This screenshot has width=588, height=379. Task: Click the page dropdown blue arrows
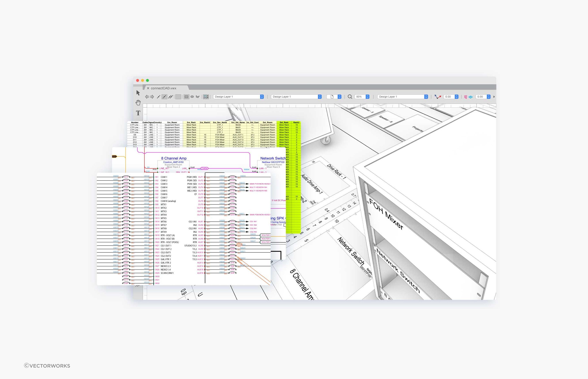pos(340,97)
